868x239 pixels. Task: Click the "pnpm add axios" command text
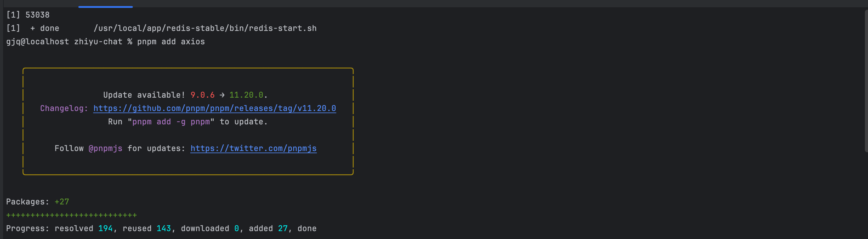(171, 42)
